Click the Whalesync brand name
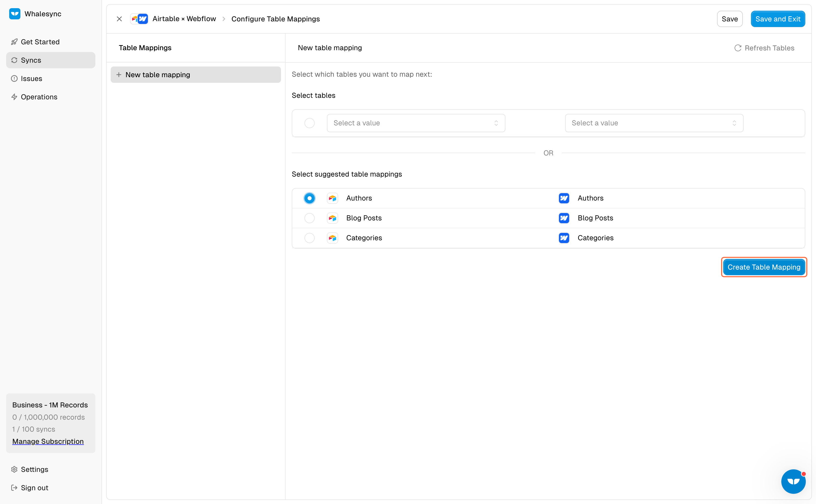Viewport: 816px width, 504px height. tap(43, 14)
